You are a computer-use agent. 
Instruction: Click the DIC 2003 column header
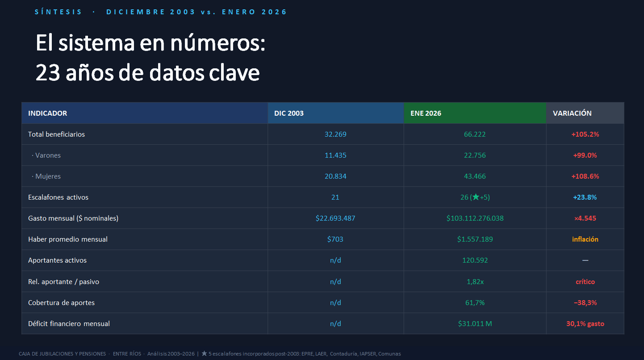point(289,113)
